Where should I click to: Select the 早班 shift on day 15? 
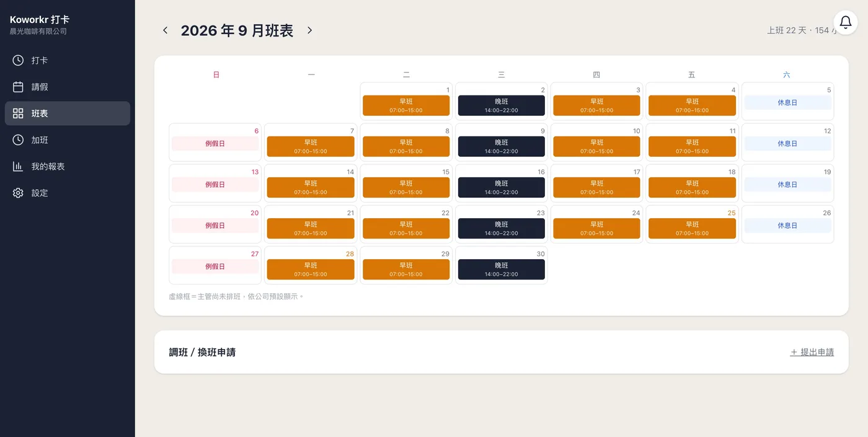pos(406,187)
